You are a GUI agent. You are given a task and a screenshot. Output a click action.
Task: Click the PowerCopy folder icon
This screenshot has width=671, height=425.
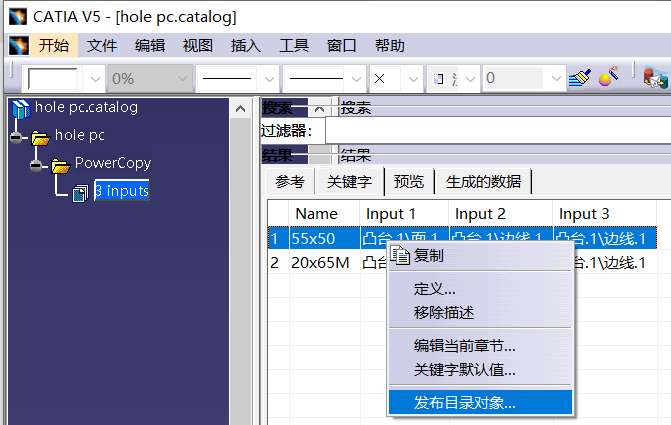point(60,166)
